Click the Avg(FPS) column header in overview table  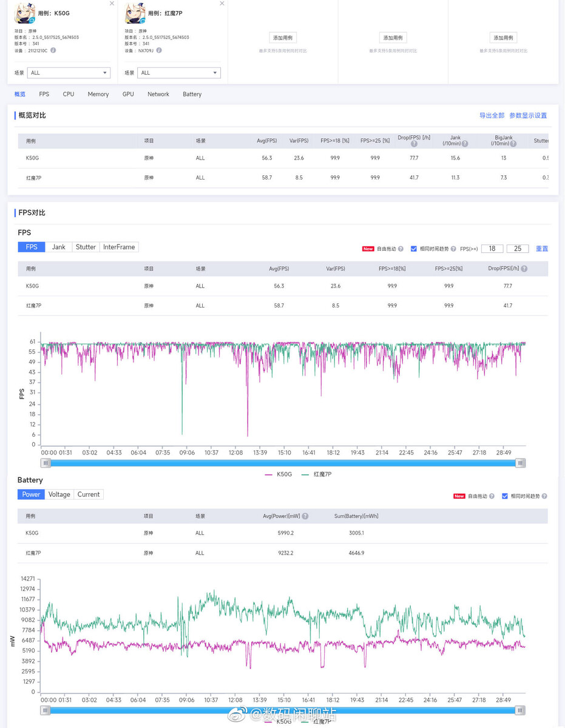pyautogui.click(x=266, y=141)
